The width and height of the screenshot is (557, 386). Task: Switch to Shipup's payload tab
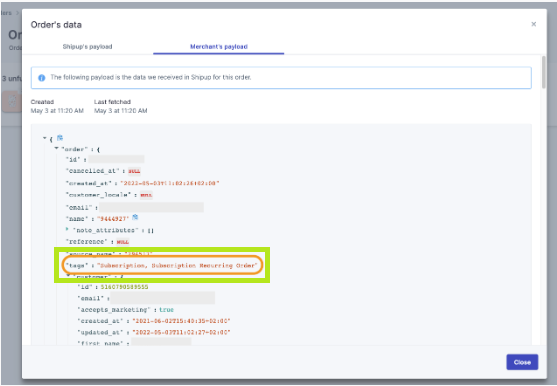[87, 47]
